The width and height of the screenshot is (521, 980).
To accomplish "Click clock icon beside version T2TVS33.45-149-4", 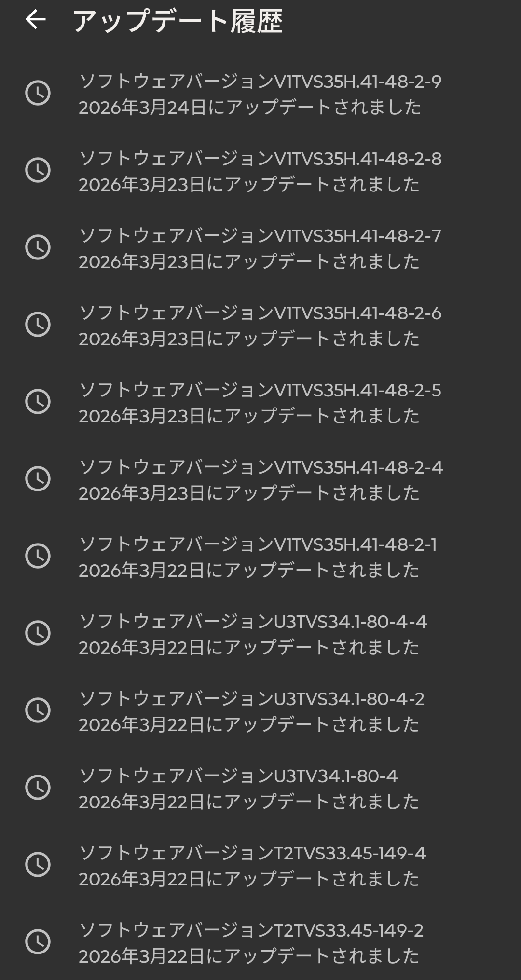I will (38, 865).
